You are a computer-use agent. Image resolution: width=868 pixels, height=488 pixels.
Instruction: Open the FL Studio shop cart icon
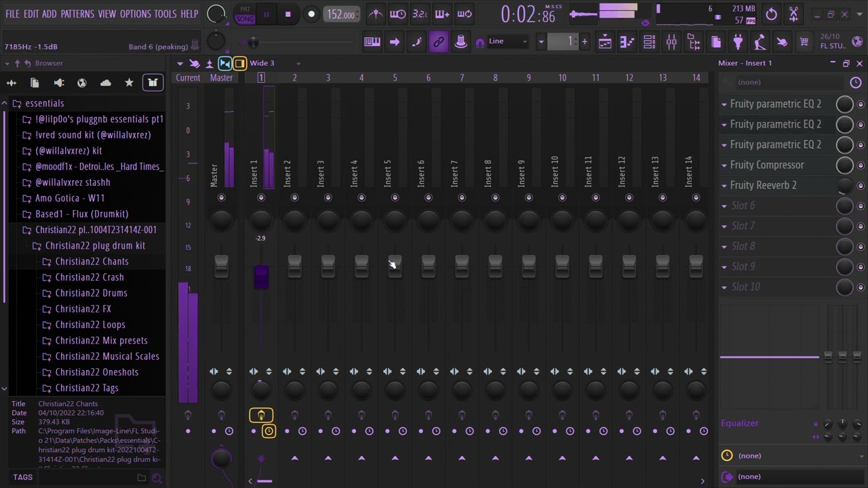(x=804, y=42)
